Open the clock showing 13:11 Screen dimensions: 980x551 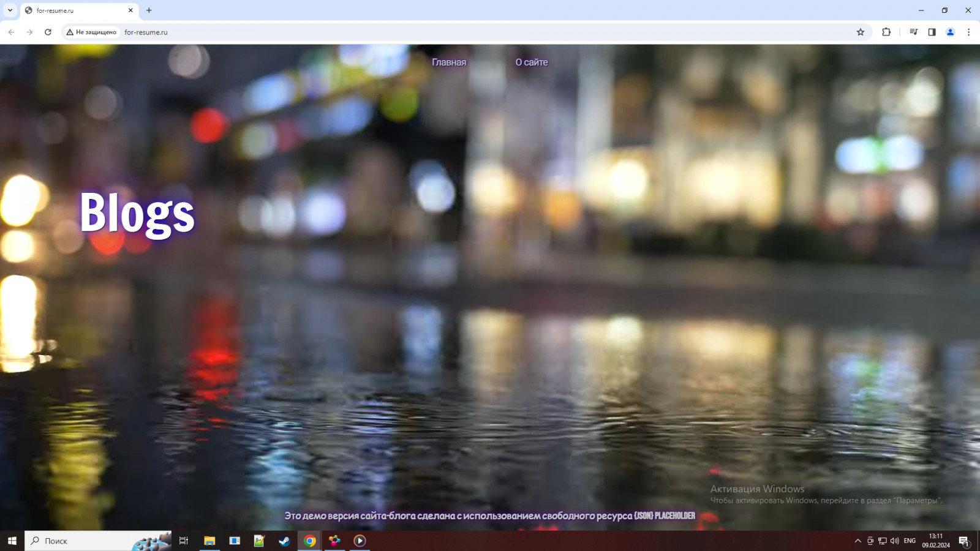click(x=936, y=541)
